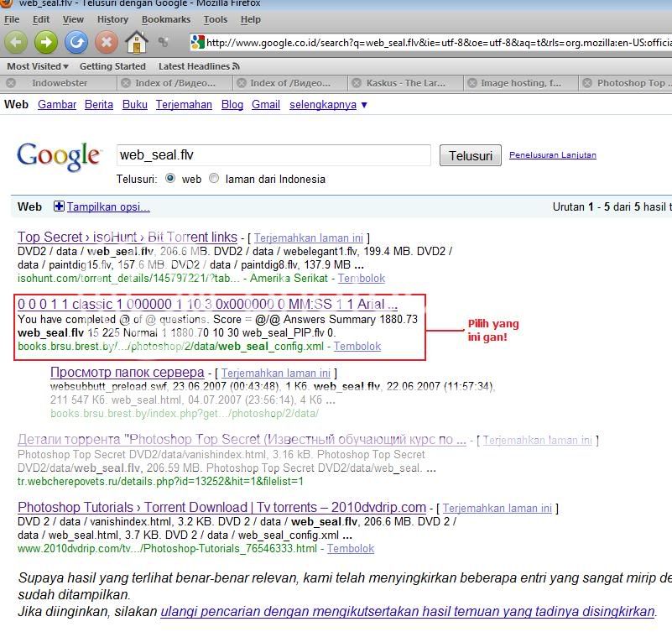The height and width of the screenshot is (632, 672).
Task: Stop loading with the red X button
Action: coord(107,42)
